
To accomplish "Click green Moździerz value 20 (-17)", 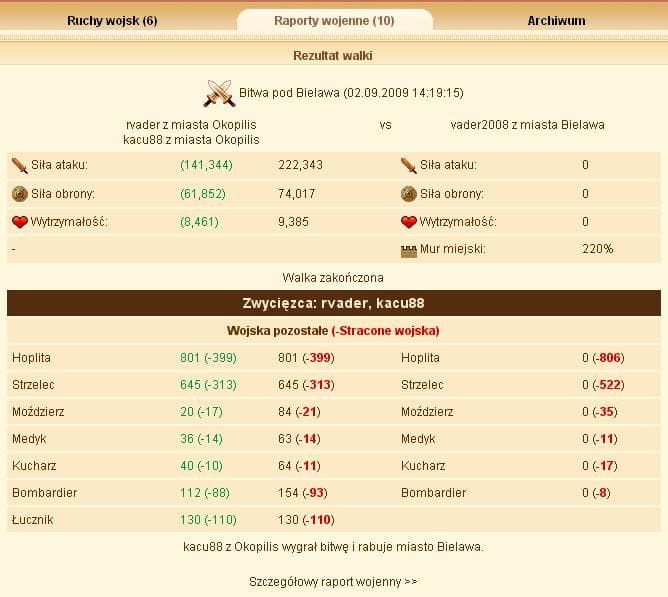I will click(x=201, y=412).
